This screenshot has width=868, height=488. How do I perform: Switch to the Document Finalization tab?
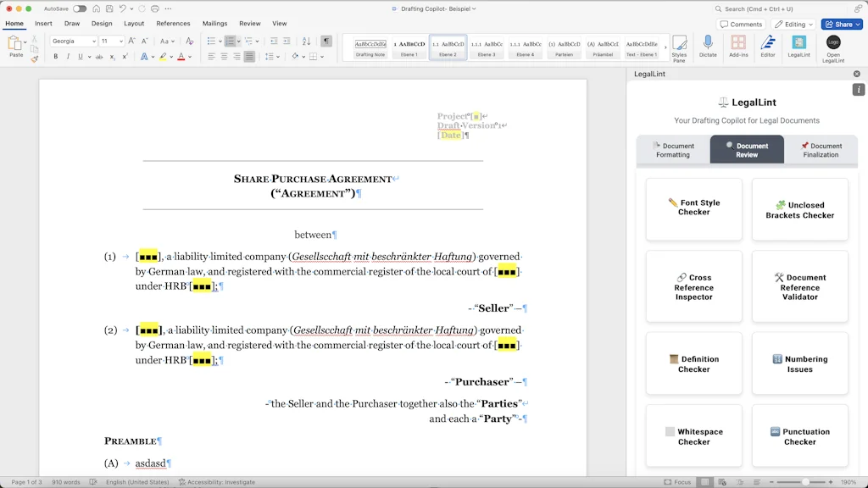point(821,150)
